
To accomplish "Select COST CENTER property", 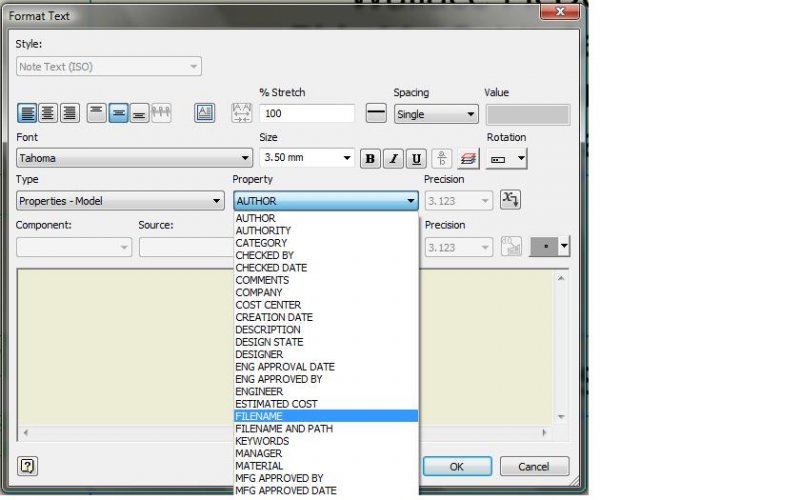I will click(x=326, y=305).
